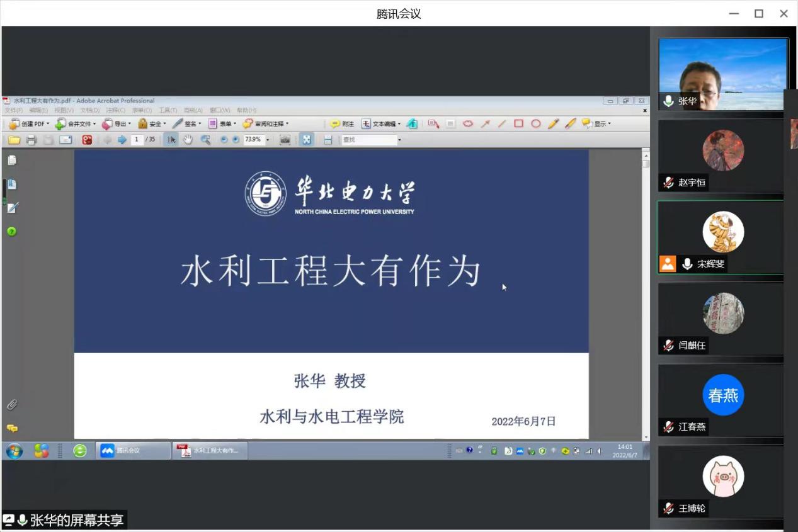The image size is (798, 532).
Task: Toggle 张华's microphone icon in participant list
Action: [668, 101]
